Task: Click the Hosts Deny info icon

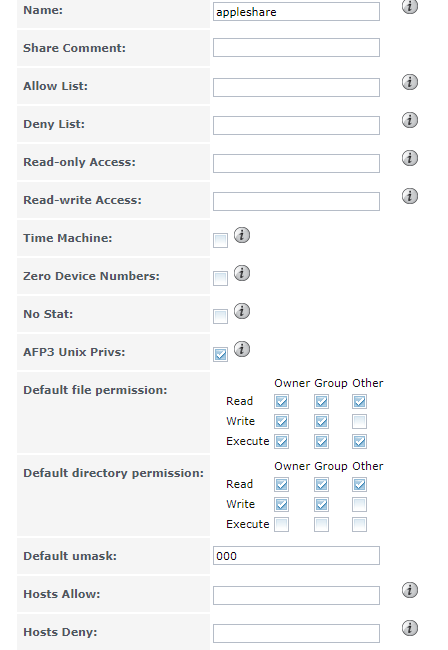Action: tap(409, 628)
